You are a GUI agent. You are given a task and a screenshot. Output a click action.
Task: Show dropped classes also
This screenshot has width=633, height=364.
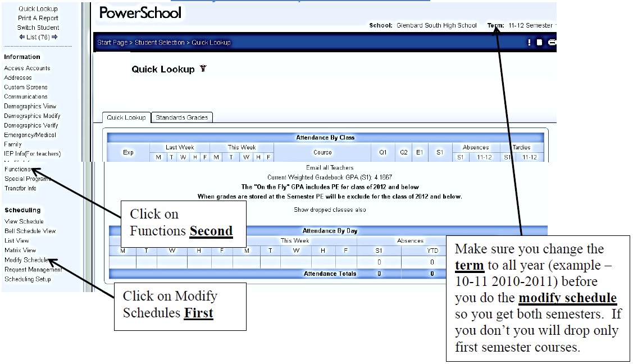pos(330,210)
